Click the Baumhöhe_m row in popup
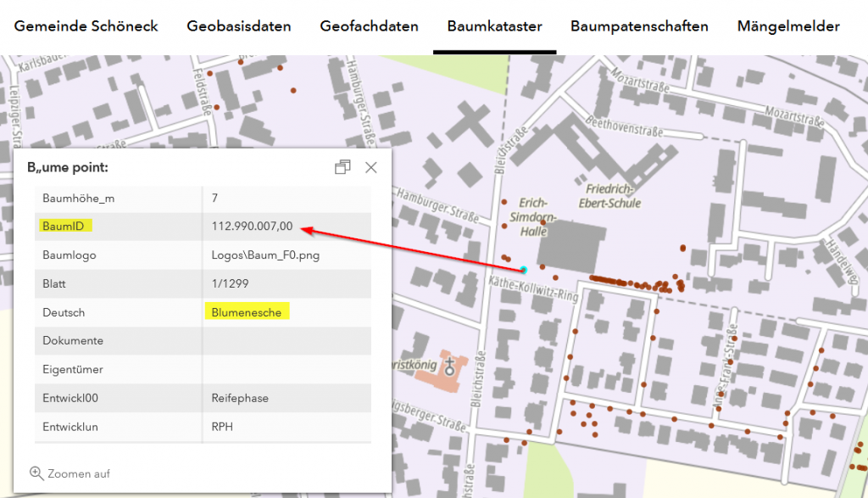The width and height of the screenshot is (868, 498). pos(202,199)
